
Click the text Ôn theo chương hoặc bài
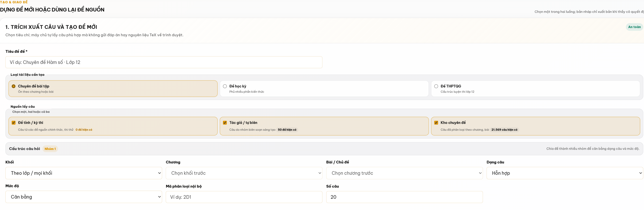click(36, 92)
